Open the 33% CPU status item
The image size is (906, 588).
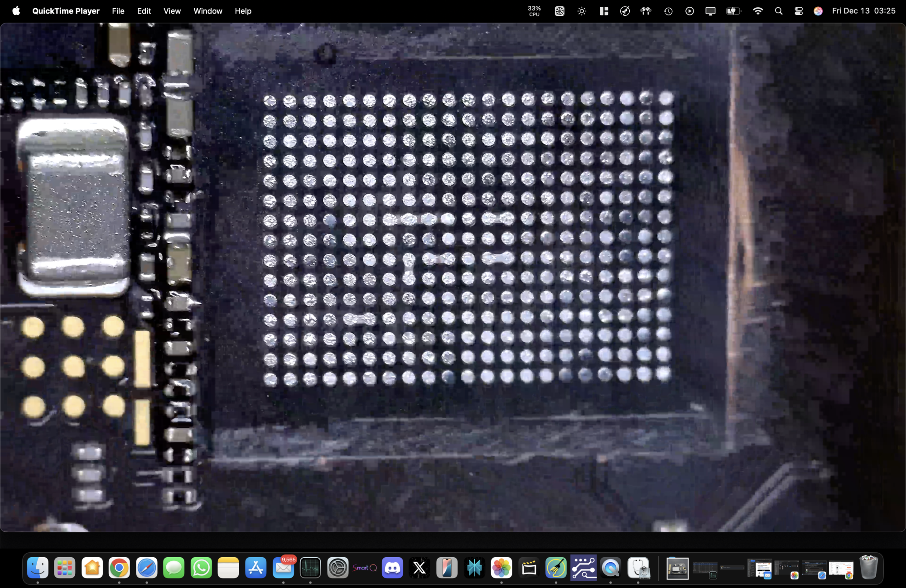534,11
